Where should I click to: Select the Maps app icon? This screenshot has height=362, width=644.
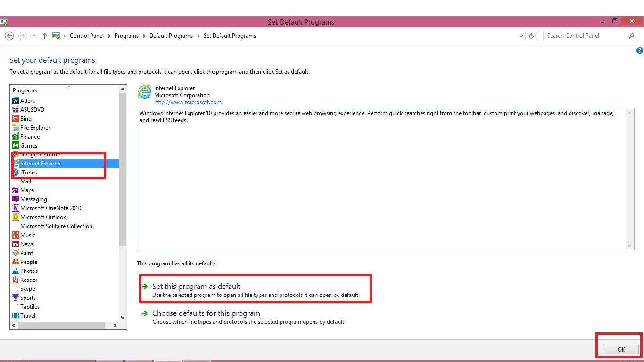[x=16, y=190]
